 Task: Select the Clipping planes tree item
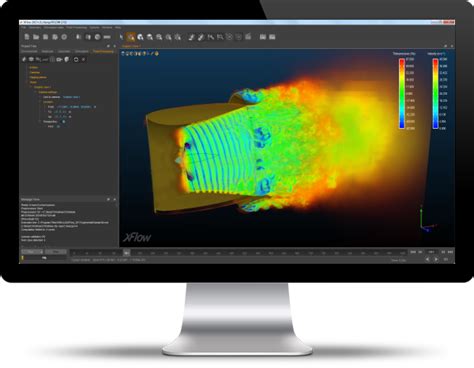[38, 77]
